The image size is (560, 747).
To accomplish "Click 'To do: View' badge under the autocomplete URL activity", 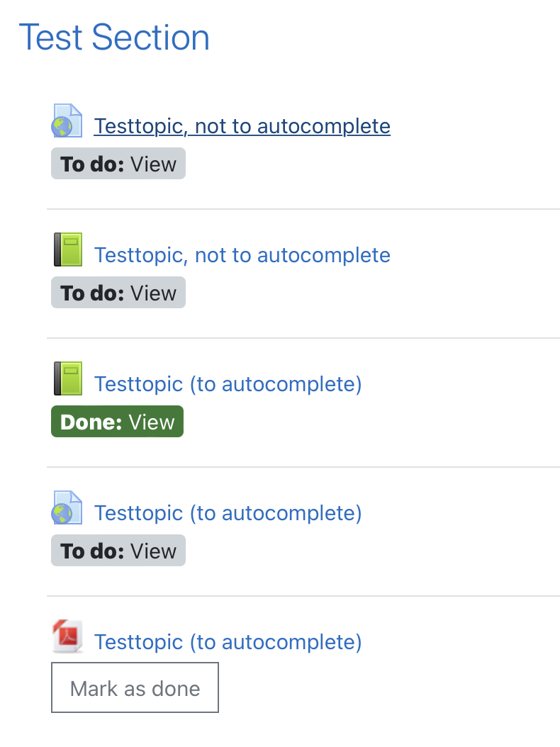I will coord(118,551).
